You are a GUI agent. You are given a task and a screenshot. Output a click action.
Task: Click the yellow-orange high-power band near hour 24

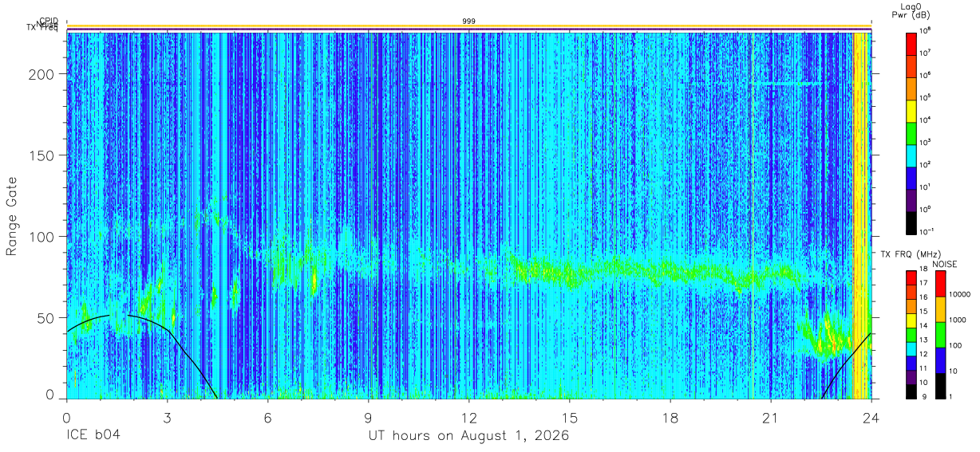[860, 215]
